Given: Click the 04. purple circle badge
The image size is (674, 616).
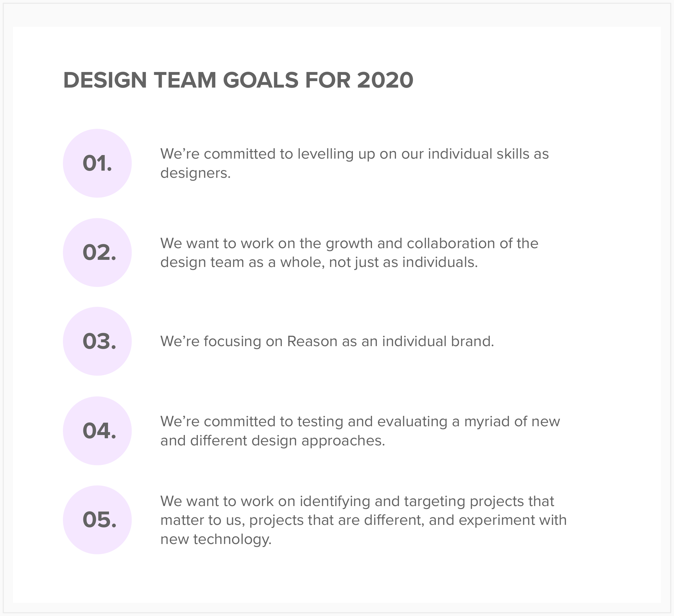Looking at the screenshot, I should 97,431.
